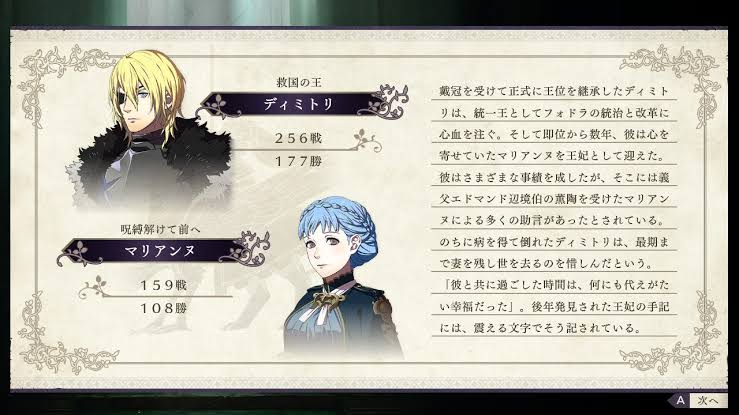Viewport: 739px width, 415px height.
Task: Click the A button icon
Action: point(680,400)
